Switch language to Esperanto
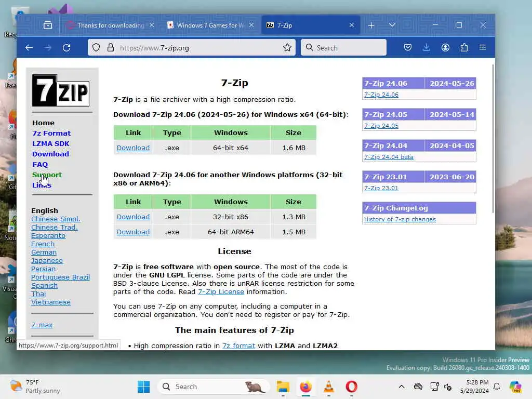This screenshot has height=399, width=532. (x=48, y=236)
